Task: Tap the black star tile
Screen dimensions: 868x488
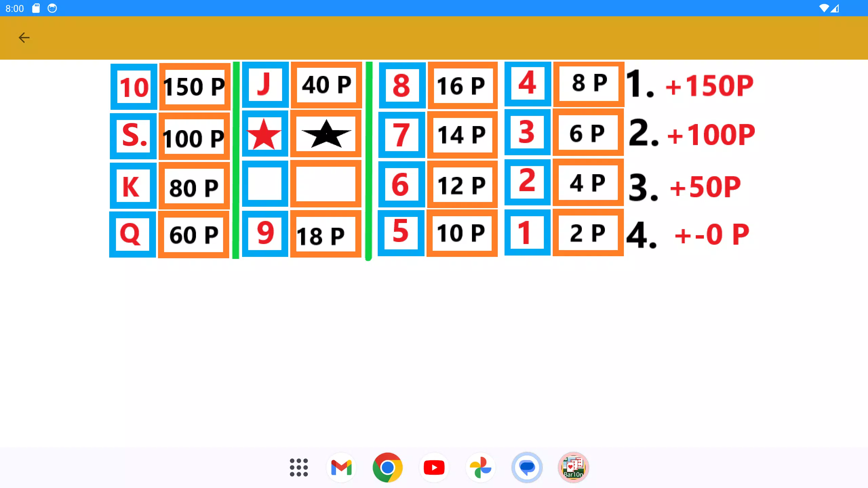Action: 326,134
